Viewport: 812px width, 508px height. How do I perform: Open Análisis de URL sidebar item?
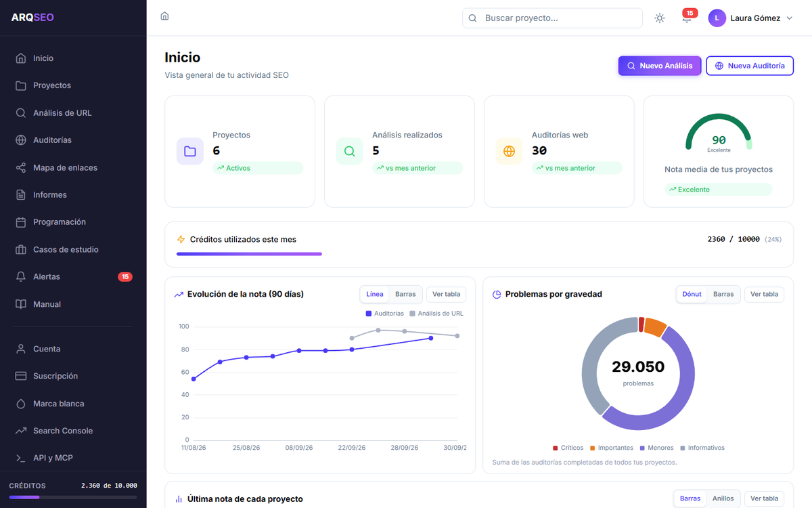click(x=73, y=112)
